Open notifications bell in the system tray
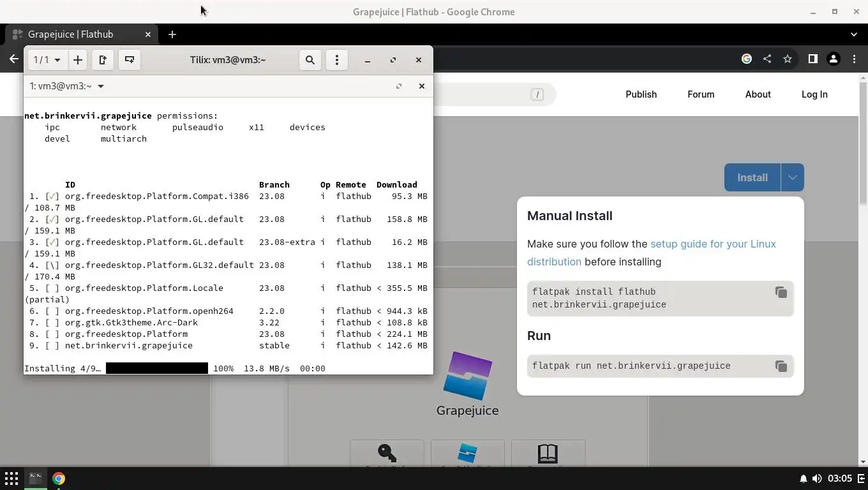 click(803, 479)
